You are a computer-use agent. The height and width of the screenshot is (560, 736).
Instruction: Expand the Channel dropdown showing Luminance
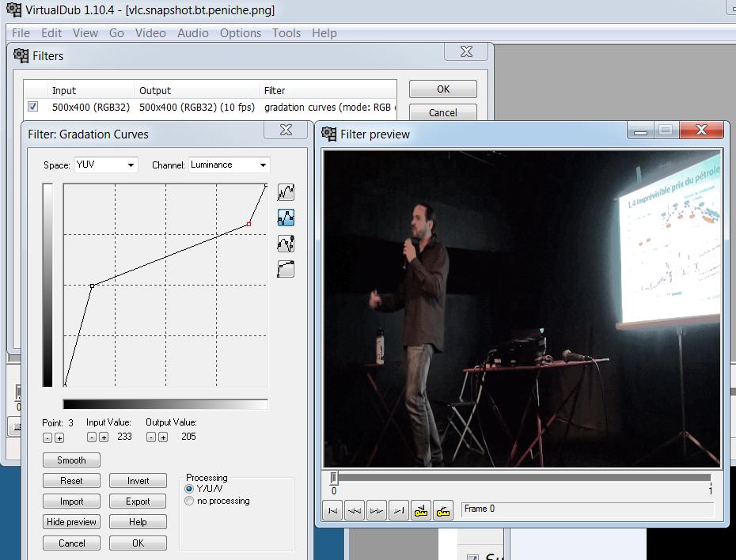pos(230,165)
